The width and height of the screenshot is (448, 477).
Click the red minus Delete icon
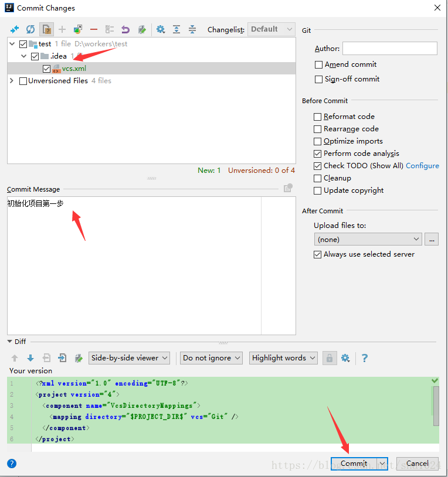94,29
